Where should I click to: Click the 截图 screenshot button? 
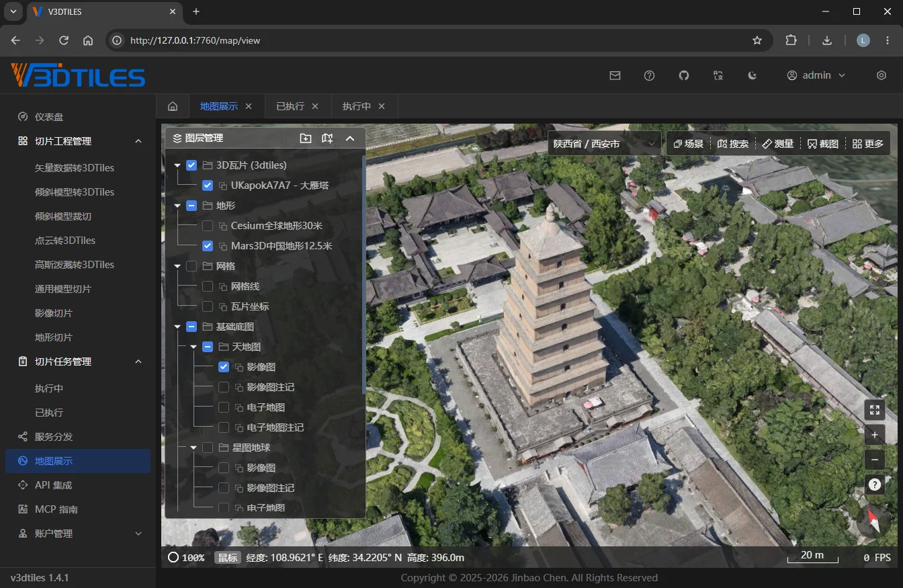pos(823,144)
